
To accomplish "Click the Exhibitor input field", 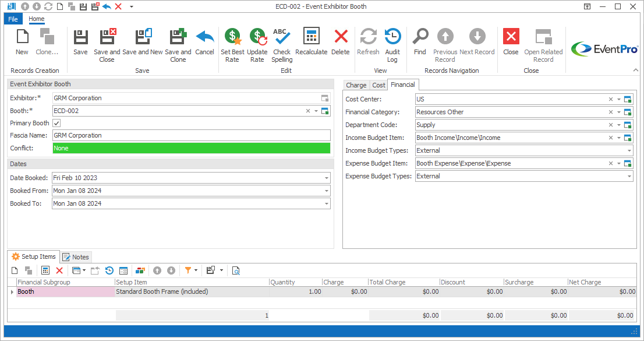I will point(192,98).
